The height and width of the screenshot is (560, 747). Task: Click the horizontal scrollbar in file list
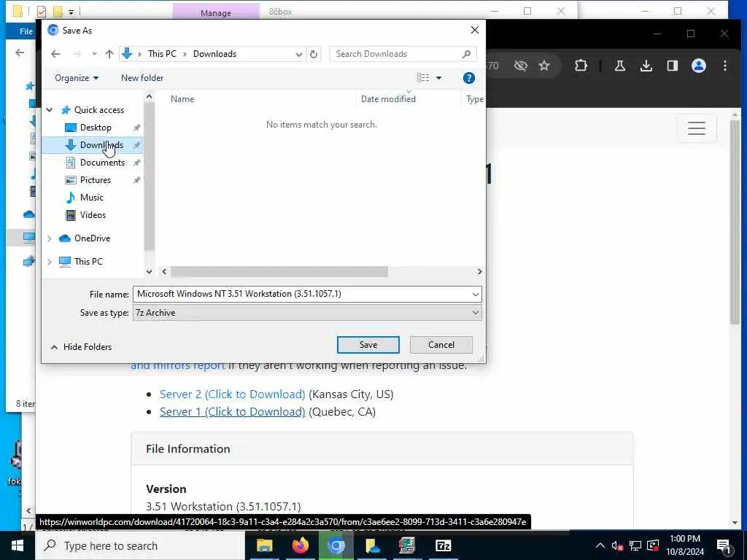[279, 271]
